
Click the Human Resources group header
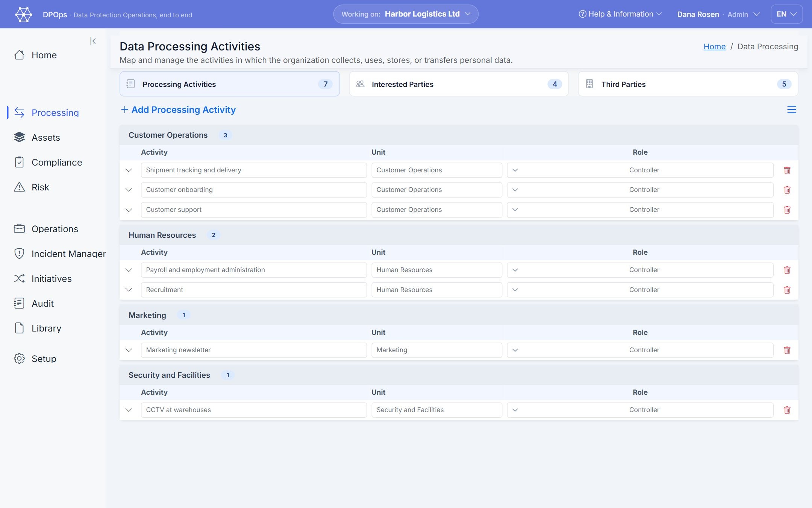pyautogui.click(x=459, y=235)
